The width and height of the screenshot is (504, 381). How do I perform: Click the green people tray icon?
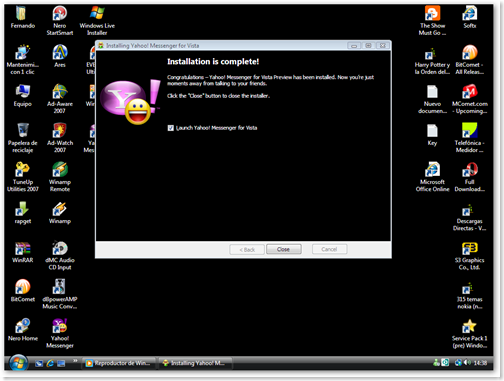coord(436,362)
